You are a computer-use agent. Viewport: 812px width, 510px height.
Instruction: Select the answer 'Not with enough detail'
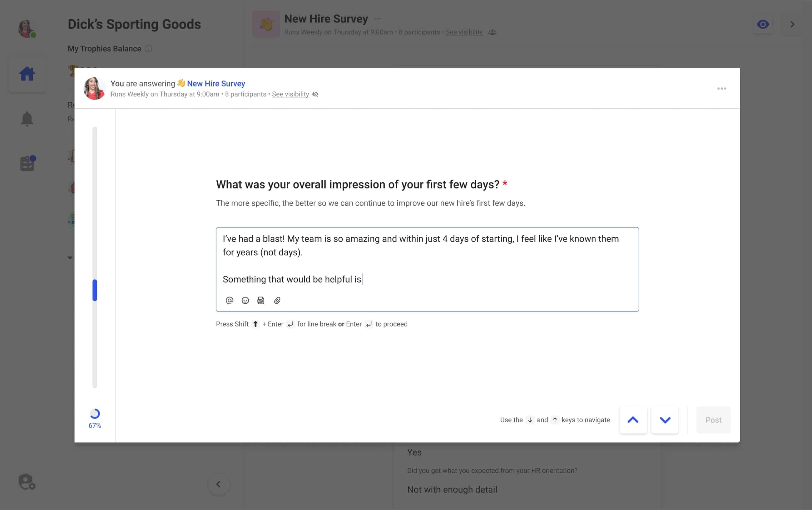click(452, 489)
